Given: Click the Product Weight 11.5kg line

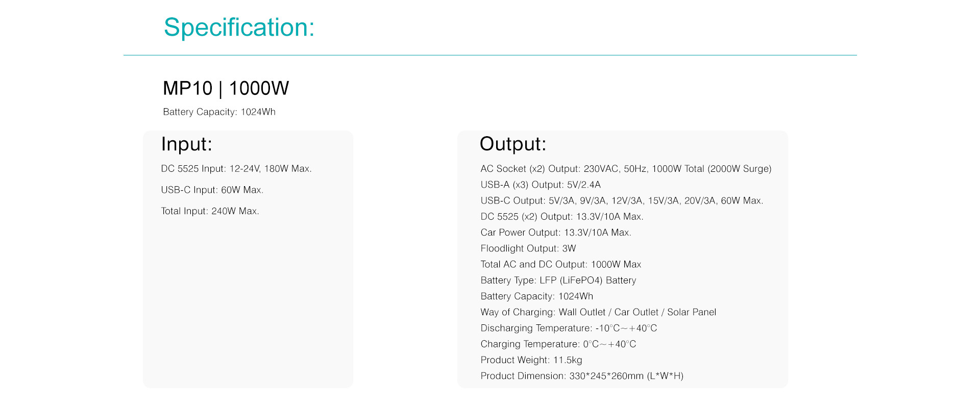Looking at the screenshot, I should point(531,360).
